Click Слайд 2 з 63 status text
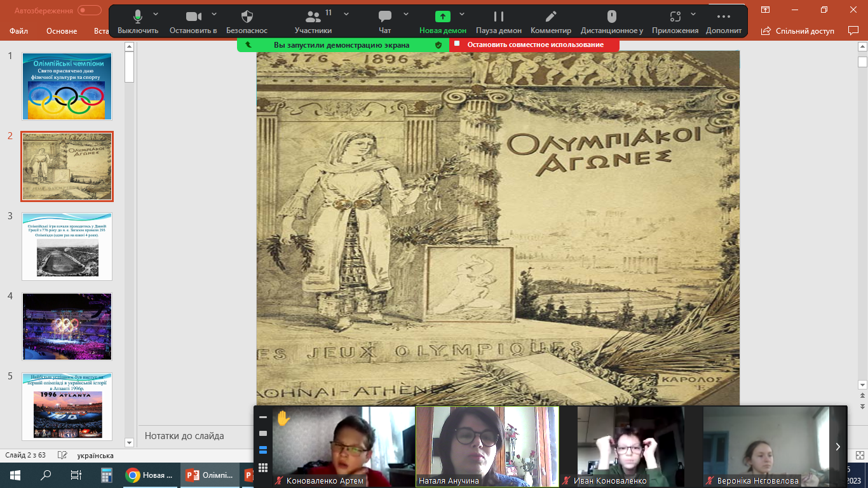The width and height of the screenshot is (868, 488). [25, 456]
